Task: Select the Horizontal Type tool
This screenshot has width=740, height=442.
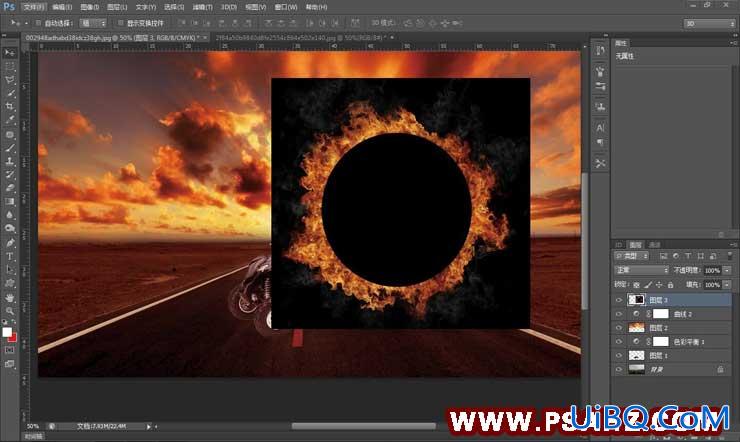Action: (9, 257)
